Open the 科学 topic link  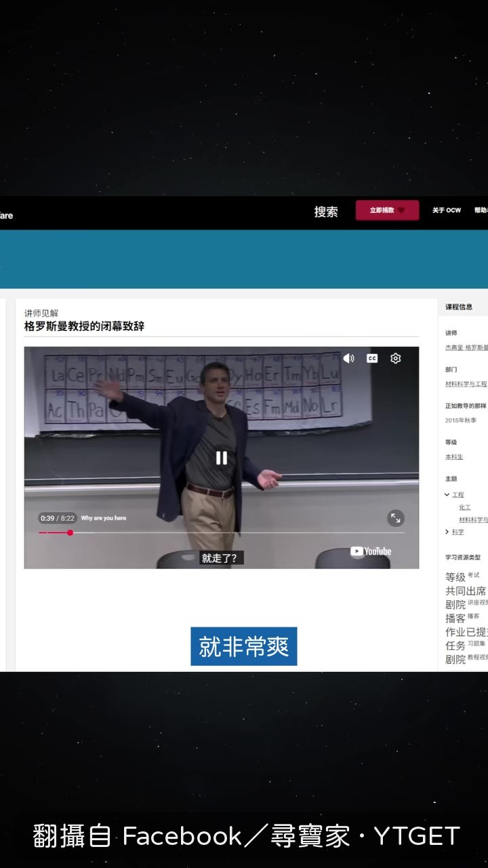[458, 532]
